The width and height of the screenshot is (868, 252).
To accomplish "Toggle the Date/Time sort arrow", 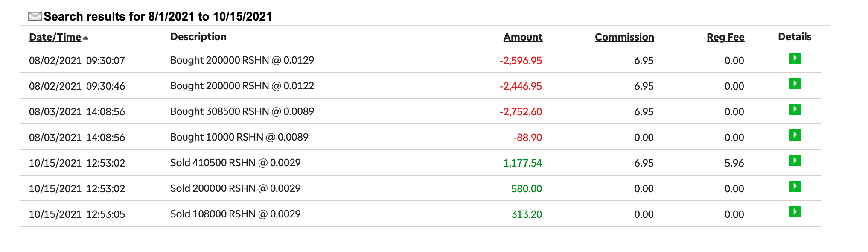I will (x=86, y=38).
